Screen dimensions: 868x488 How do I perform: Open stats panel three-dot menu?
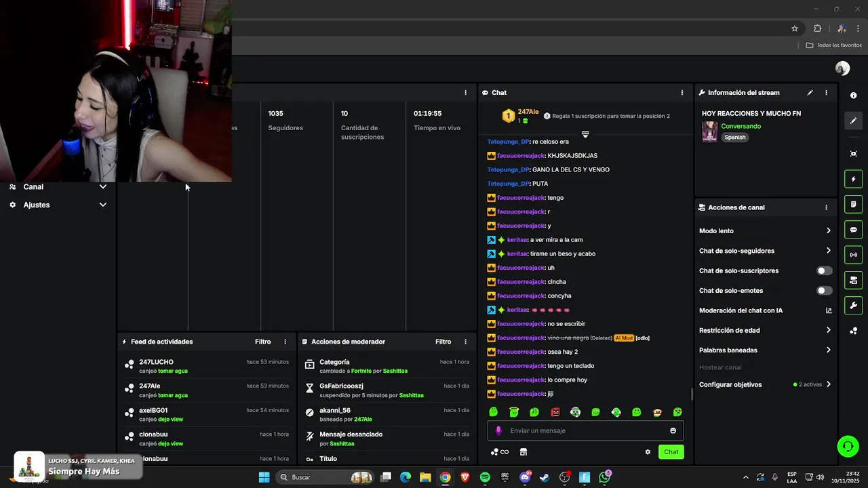(465, 93)
